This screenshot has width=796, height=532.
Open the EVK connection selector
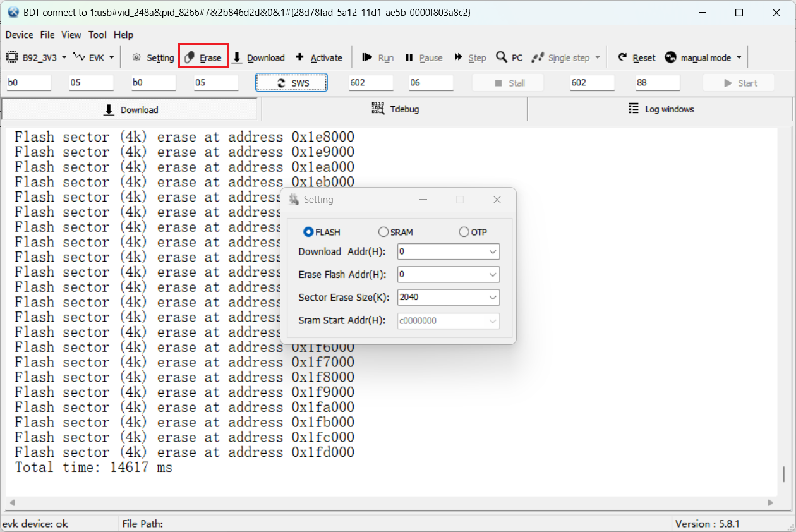coord(94,57)
